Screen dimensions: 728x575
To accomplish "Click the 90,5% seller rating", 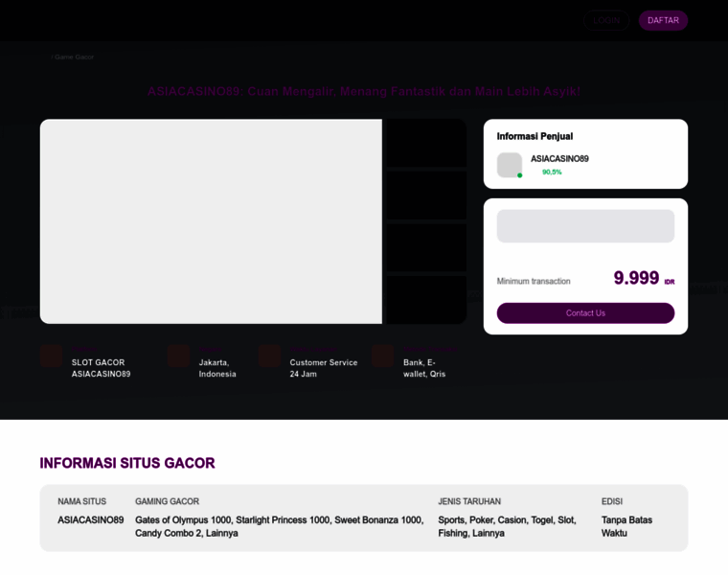I will pyautogui.click(x=552, y=172).
